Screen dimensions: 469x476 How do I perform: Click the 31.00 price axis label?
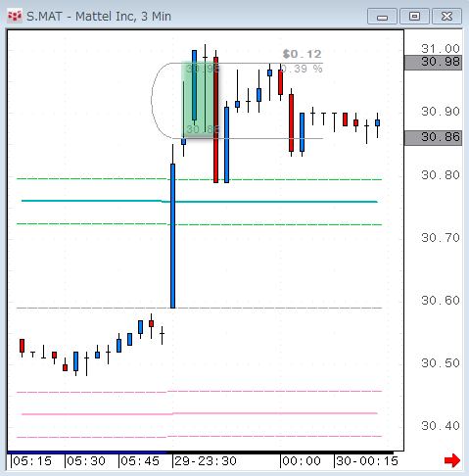[441, 49]
